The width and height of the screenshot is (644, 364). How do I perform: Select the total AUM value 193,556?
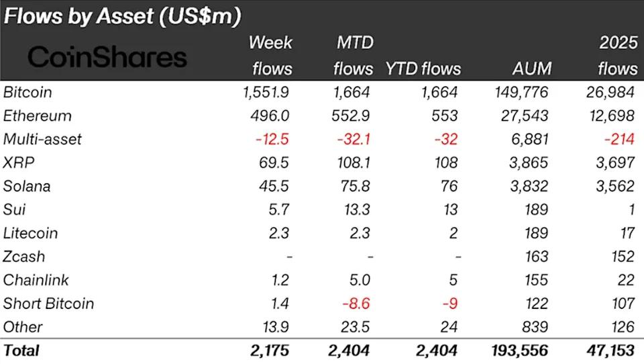tap(519, 351)
